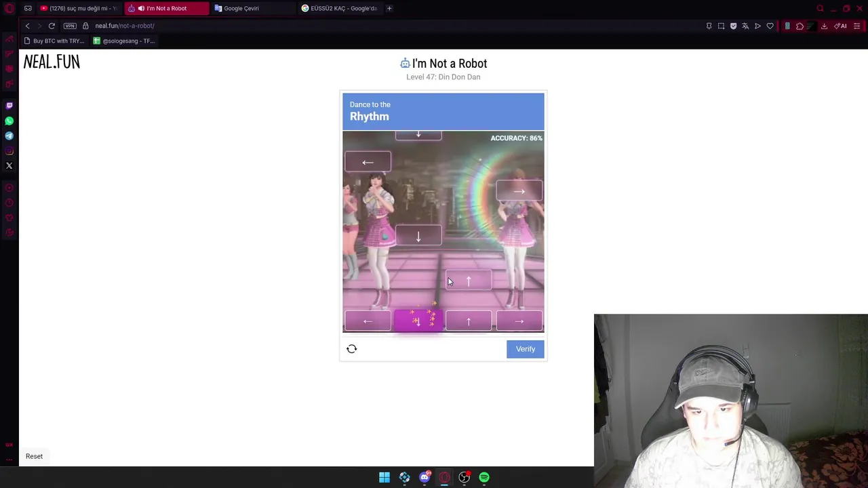Open the X (Twitter) sidebar icon
The image size is (868, 488).
pyautogui.click(x=9, y=165)
